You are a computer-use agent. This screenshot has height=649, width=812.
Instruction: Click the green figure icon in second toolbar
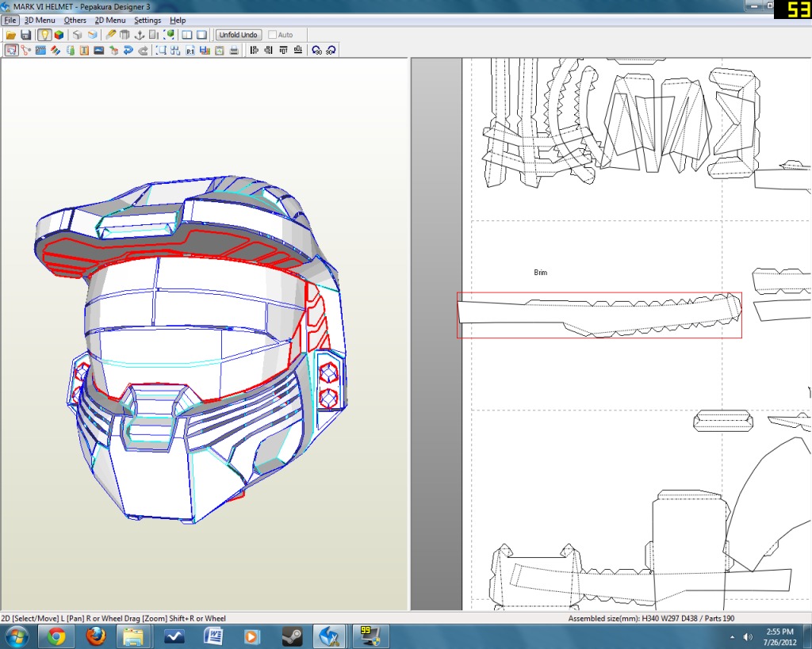click(70, 50)
